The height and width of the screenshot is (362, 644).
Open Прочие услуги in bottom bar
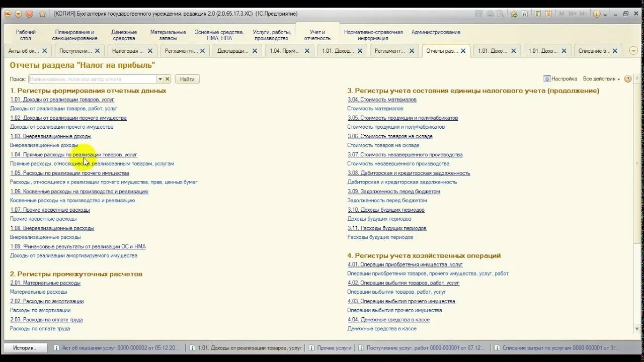(330, 348)
